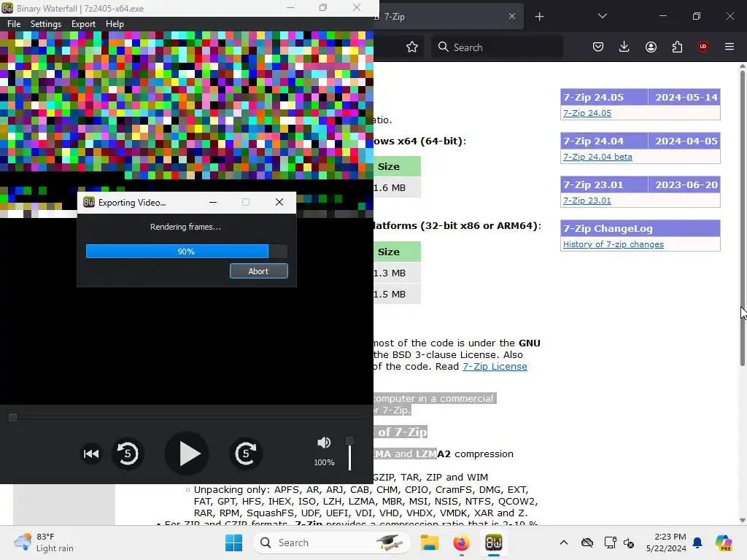Open the notification bell in tray
The width and height of the screenshot is (747, 560).
[x=697, y=542]
